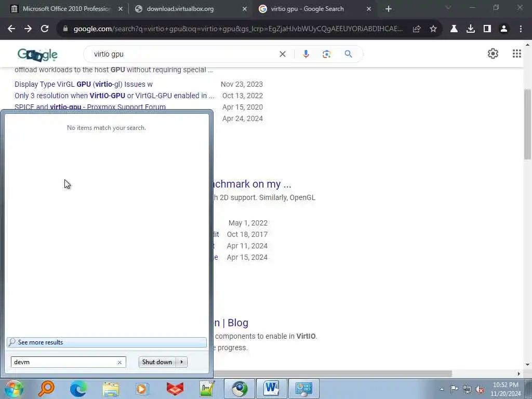Open result title ending '| Blog'
The width and height of the screenshot is (532, 399).
pyautogui.click(x=231, y=323)
